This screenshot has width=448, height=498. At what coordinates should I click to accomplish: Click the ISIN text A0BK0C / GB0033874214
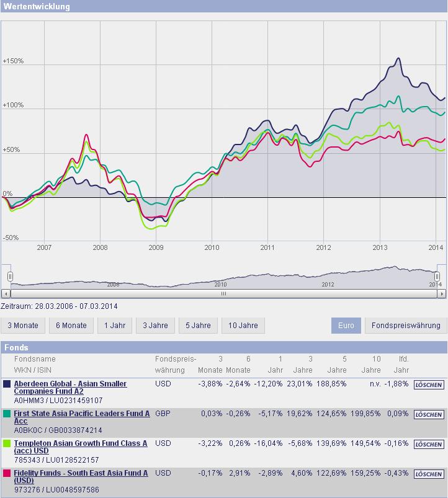pos(58,430)
